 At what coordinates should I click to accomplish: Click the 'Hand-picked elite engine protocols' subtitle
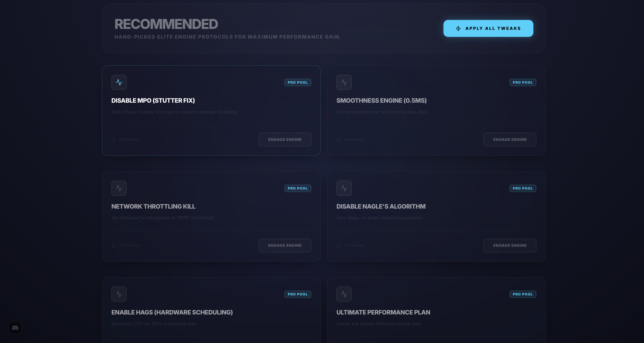(228, 37)
